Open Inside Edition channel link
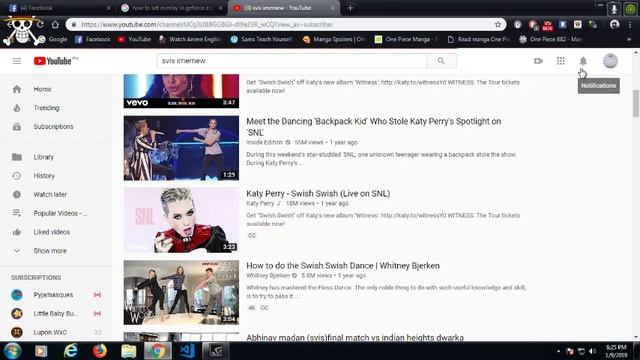Screen dimensions: 640x360 point(264,142)
